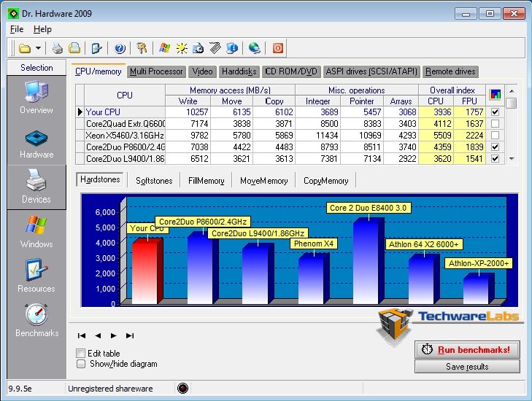Select the MoveMemory chart tab
Image resolution: width=532 pixels, height=401 pixels.
click(264, 181)
